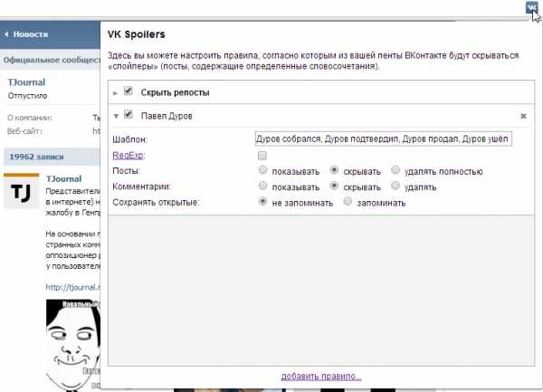Delete the Павел Дуров rule with the X icon

pyautogui.click(x=523, y=117)
